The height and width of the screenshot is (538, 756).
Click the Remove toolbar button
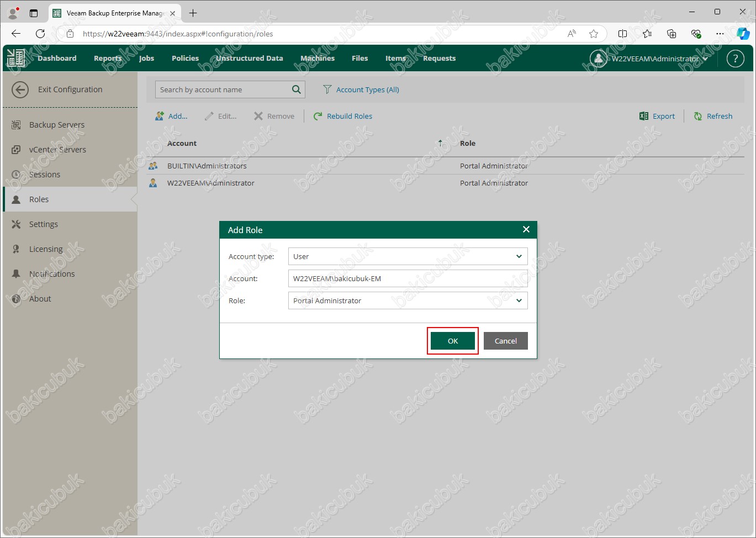click(274, 116)
